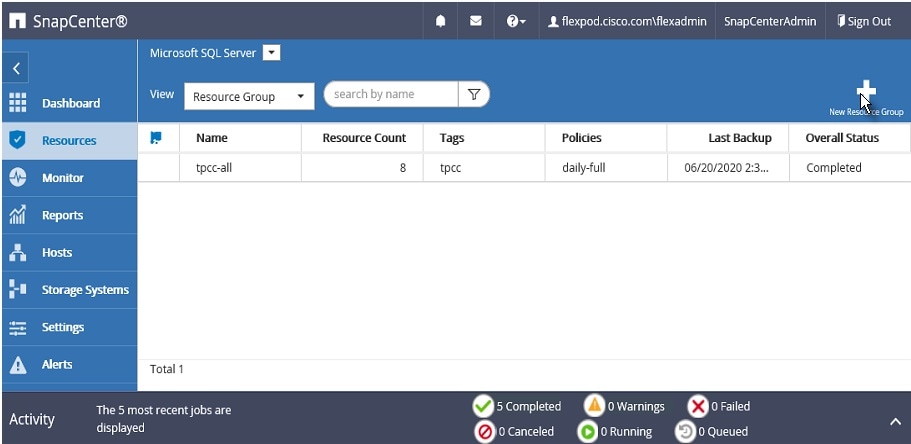Click the Hosts hierarchy icon
Image resolution: width=911 pixels, height=444 pixels.
[18, 252]
